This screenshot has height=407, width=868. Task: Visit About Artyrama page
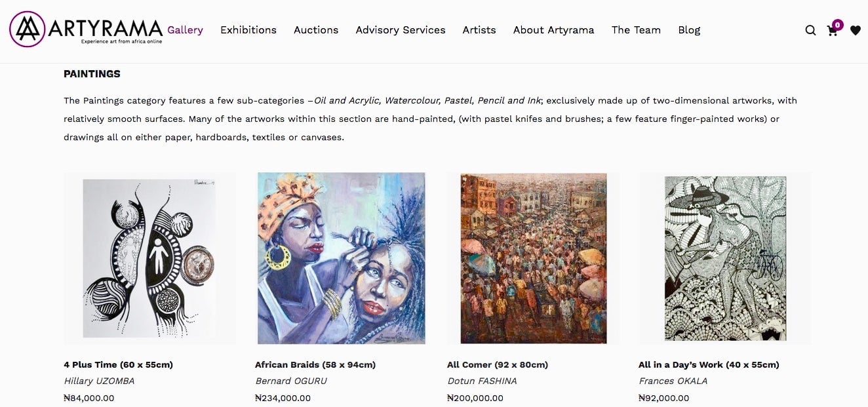coord(554,29)
